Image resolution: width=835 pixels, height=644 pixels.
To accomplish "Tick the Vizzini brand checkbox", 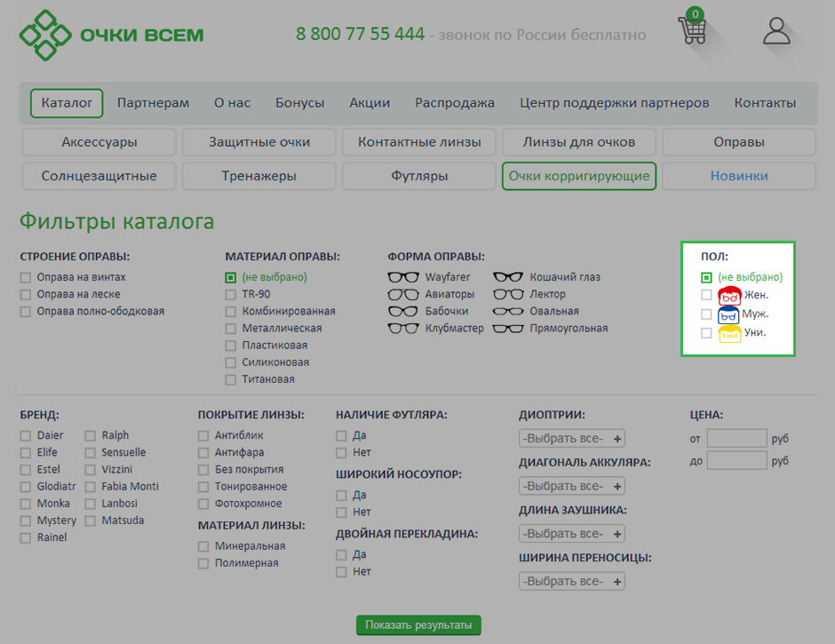I will [x=91, y=470].
